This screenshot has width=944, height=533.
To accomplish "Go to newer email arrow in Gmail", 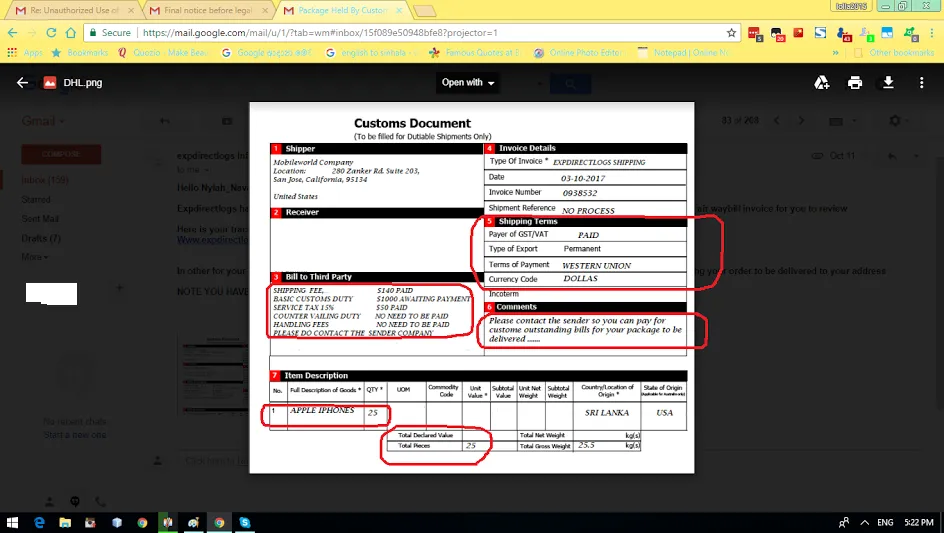I will [x=777, y=120].
